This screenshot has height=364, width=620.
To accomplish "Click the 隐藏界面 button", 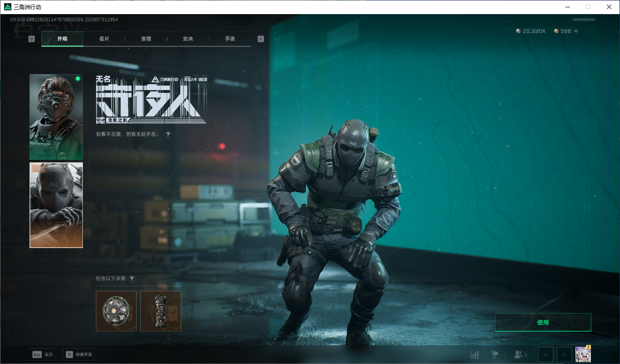I will coord(79,354).
